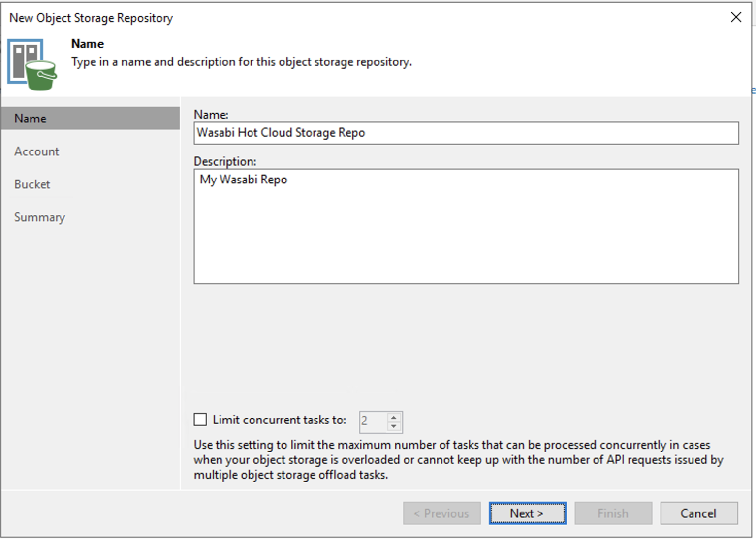Click the 'Use this setting to limit' help text
The image size is (756, 542).
click(x=458, y=459)
